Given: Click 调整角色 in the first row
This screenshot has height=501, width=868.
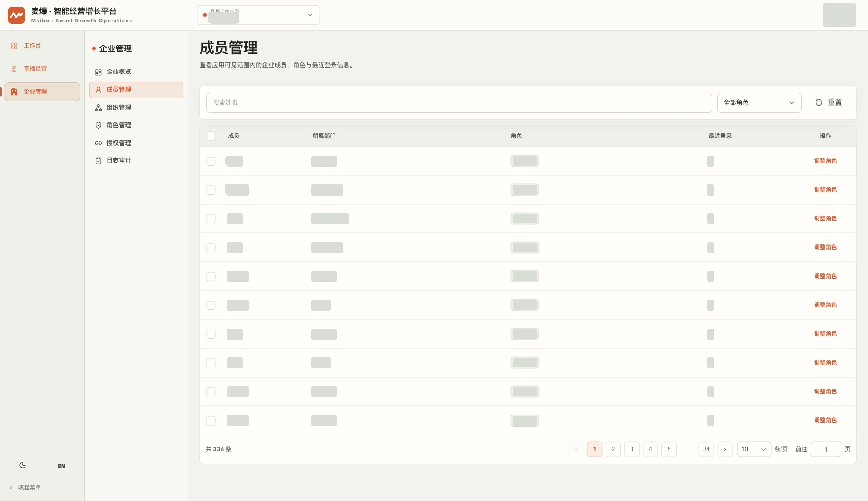Looking at the screenshot, I should click(x=825, y=161).
